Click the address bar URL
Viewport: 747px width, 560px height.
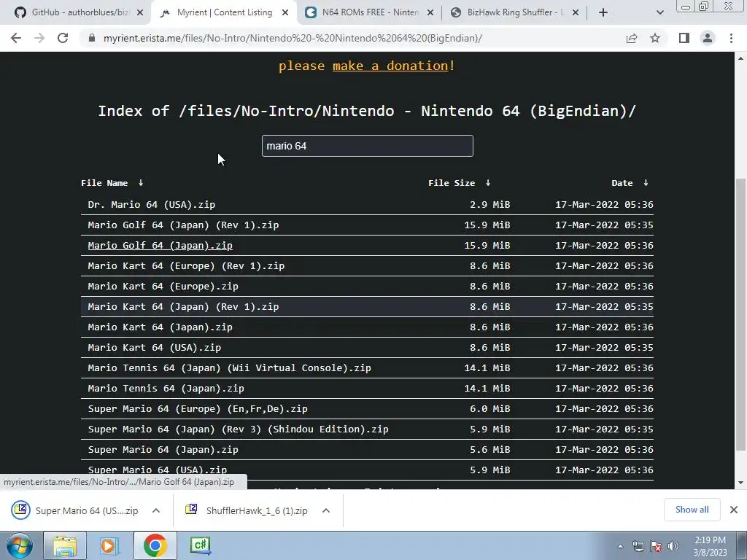pyautogui.click(x=293, y=38)
